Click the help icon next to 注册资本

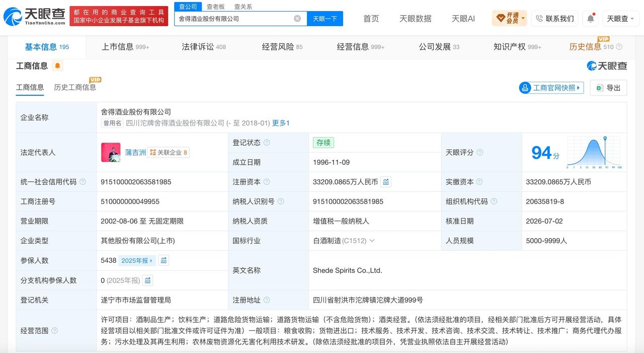(267, 182)
